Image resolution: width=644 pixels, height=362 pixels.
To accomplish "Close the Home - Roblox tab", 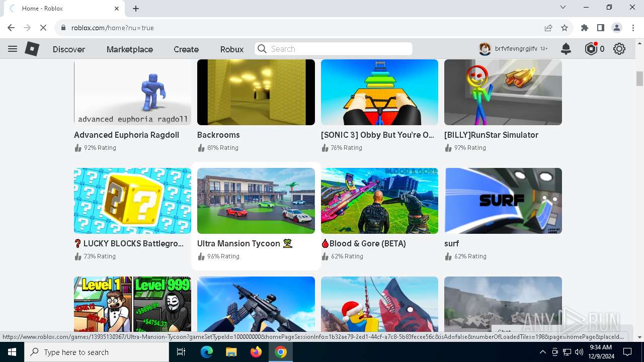I will pyautogui.click(x=117, y=9).
